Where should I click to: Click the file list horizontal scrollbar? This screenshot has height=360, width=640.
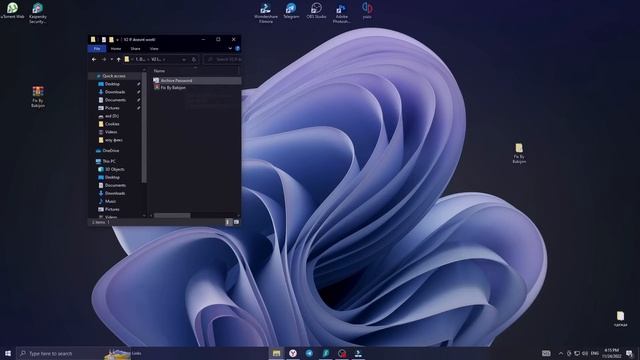point(172,215)
